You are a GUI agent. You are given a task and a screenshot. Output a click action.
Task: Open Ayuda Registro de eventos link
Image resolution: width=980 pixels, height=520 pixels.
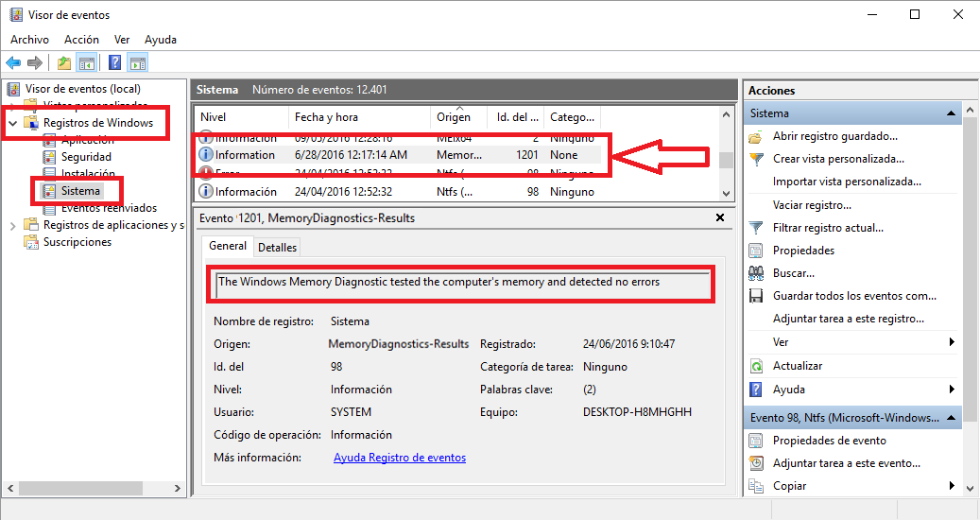[400, 458]
